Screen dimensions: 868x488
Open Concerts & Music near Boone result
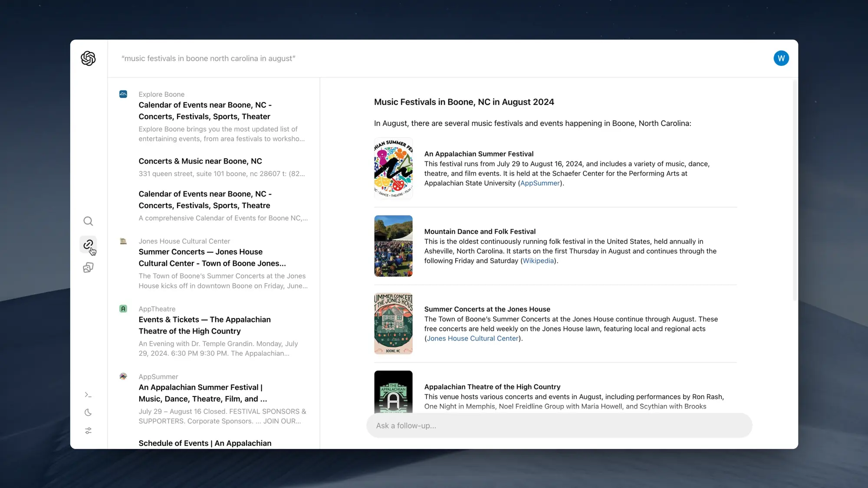pyautogui.click(x=200, y=161)
